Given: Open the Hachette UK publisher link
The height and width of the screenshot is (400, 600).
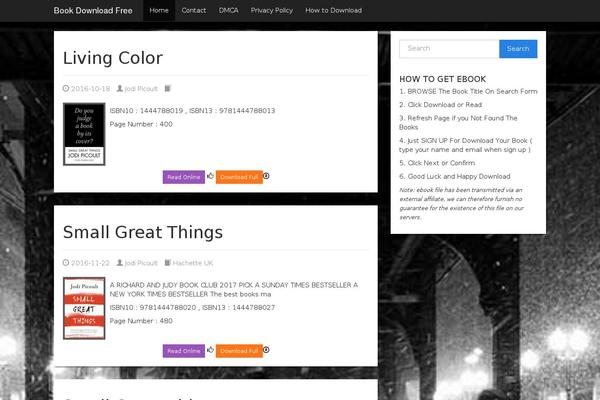Looking at the screenshot, I should tap(192, 263).
